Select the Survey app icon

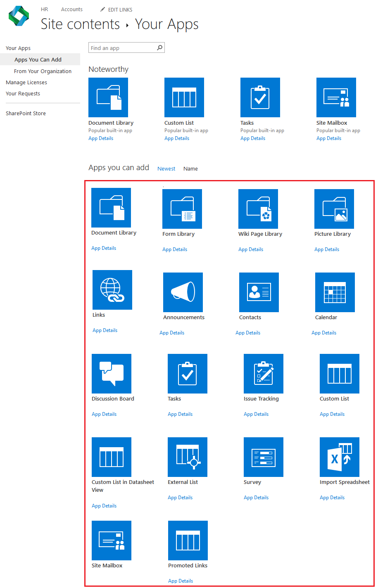[x=263, y=457]
